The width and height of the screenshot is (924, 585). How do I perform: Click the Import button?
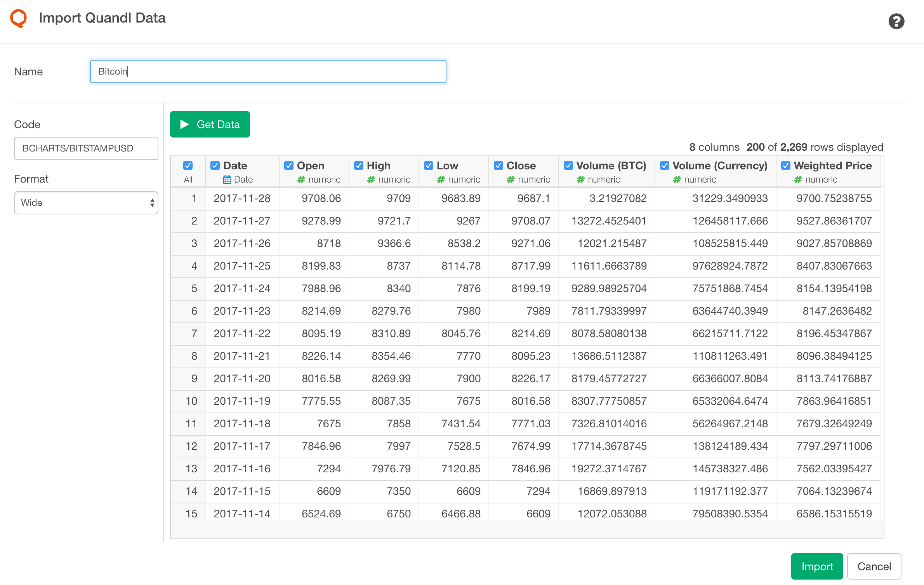click(x=817, y=566)
